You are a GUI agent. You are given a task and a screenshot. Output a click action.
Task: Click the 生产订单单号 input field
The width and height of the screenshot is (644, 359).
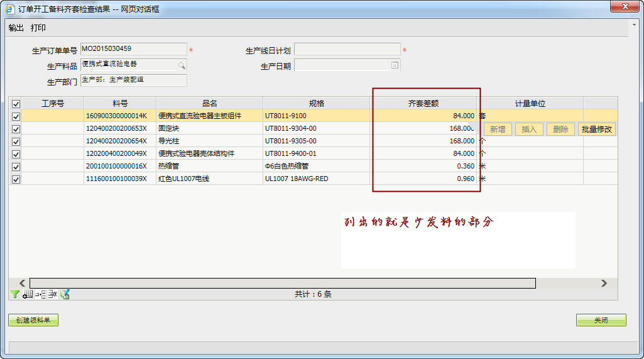(x=133, y=49)
